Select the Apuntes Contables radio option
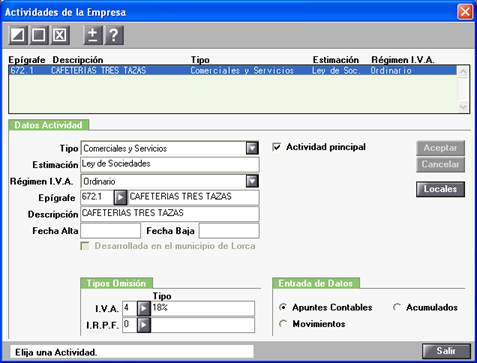Viewport: 477px width, 363px height. tap(283, 307)
